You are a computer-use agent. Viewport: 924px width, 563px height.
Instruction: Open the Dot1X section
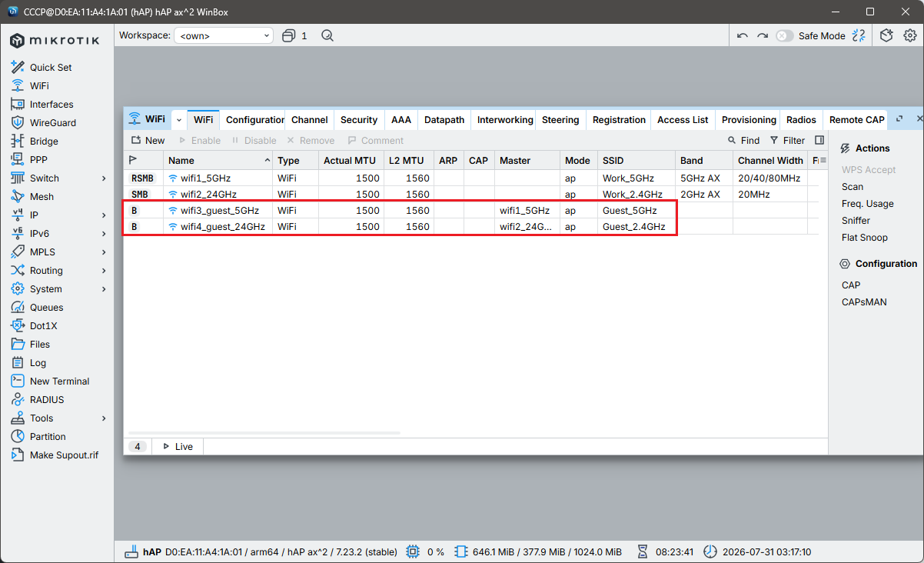(x=44, y=325)
